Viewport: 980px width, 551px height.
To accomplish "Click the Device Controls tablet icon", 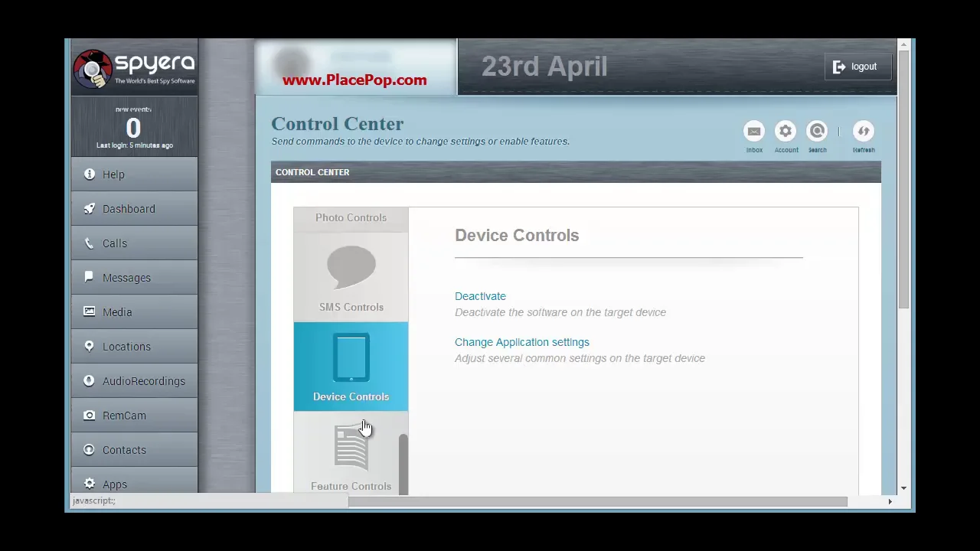I will 351,357.
